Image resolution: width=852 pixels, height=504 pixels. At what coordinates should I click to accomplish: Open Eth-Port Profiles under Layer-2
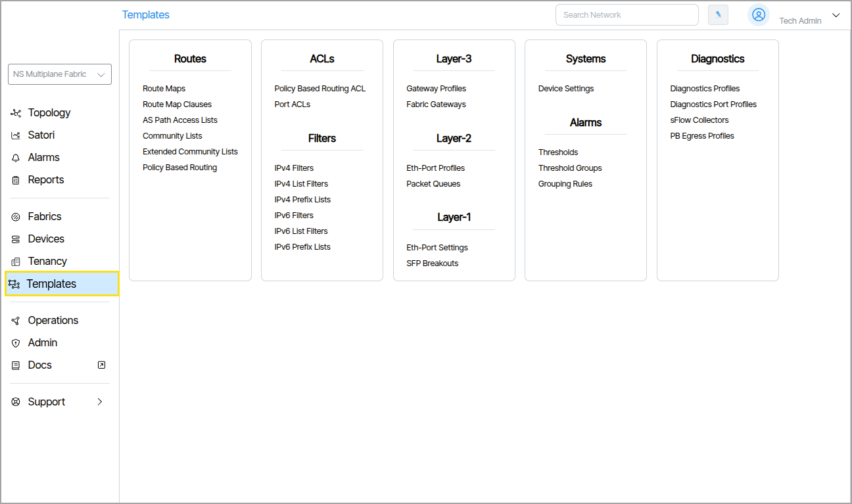(x=436, y=168)
